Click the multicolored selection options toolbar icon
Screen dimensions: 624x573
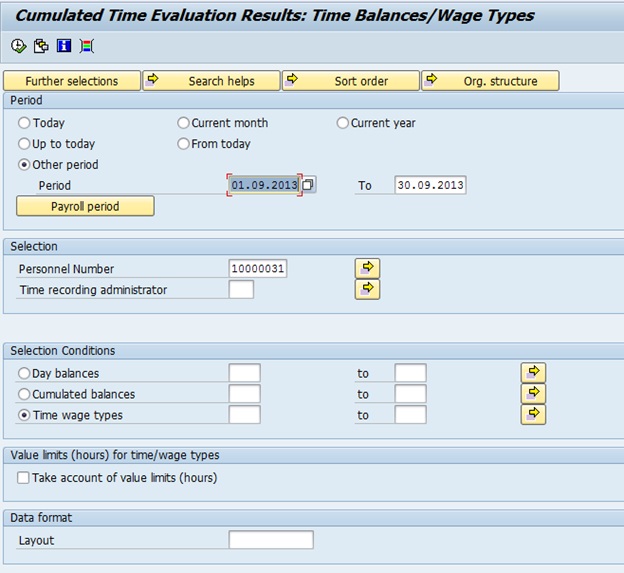pos(87,46)
